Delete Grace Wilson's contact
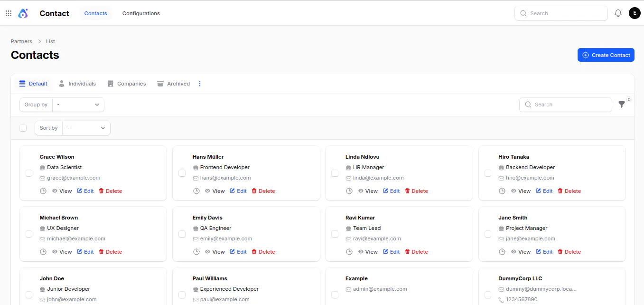The width and height of the screenshot is (644, 305). tap(110, 191)
